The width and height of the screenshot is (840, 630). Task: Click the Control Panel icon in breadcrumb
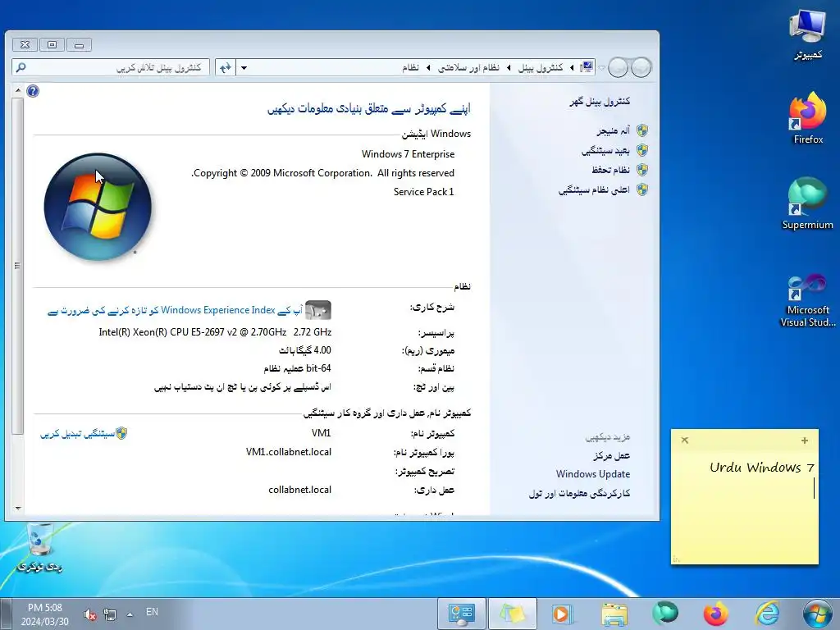click(x=587, y=67)
